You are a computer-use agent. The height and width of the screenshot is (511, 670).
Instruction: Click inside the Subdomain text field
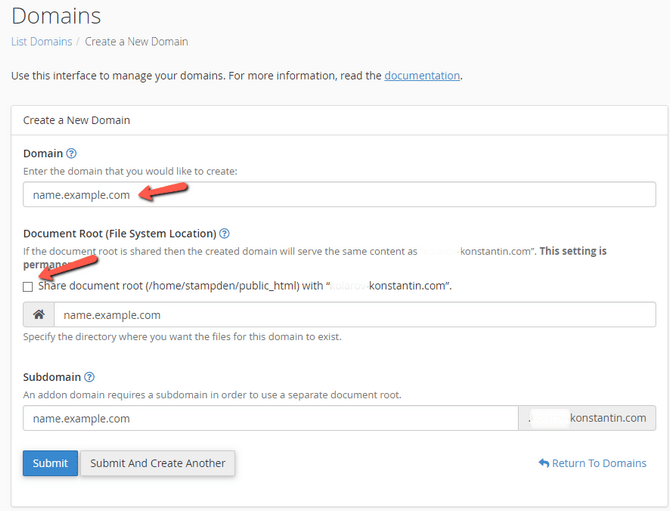tap(270, 418)
